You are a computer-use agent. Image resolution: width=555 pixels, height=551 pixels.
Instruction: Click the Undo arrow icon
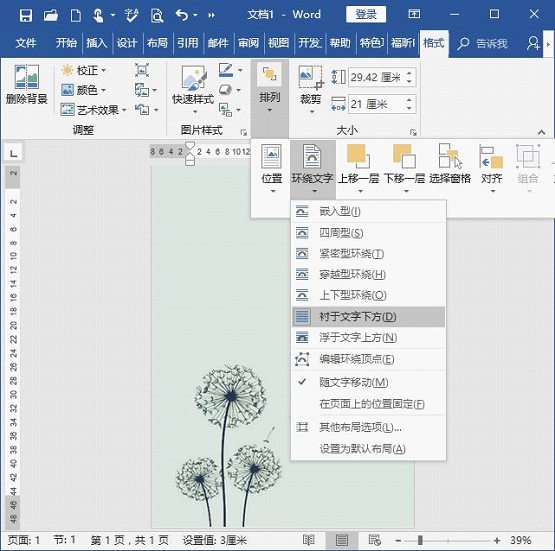pyautogui.click(x=182, y=15)
